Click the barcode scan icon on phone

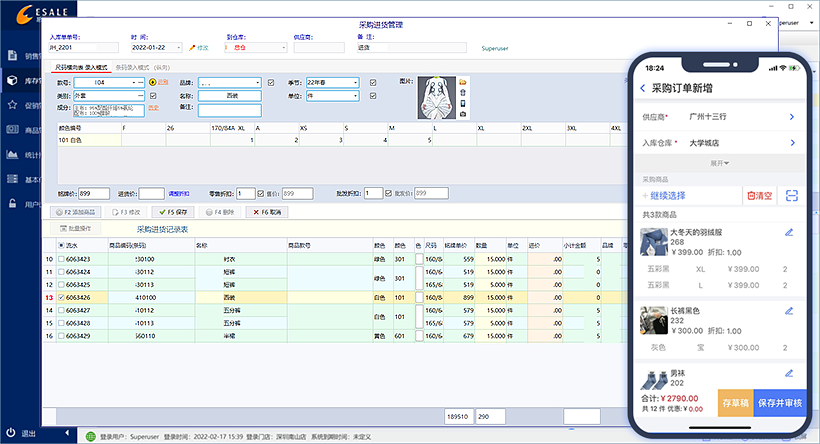tap(792, 196)
